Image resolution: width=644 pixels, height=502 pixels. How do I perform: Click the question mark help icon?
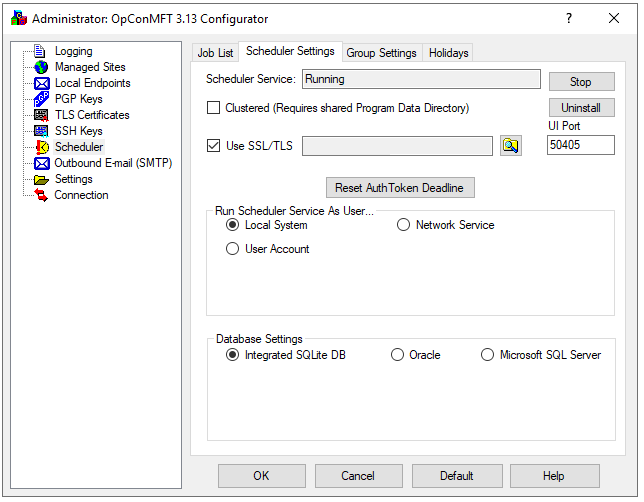(x=569, y=18)
